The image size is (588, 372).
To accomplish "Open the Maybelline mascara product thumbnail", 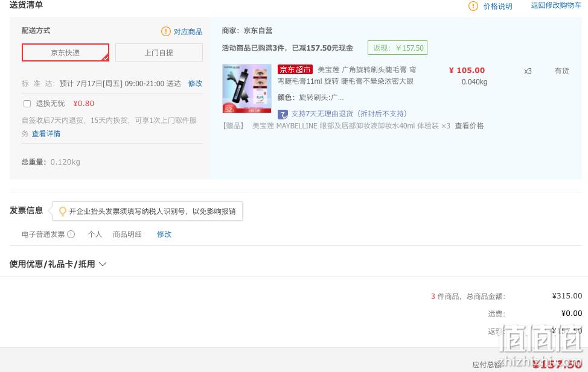I will (x=247, y=89).
